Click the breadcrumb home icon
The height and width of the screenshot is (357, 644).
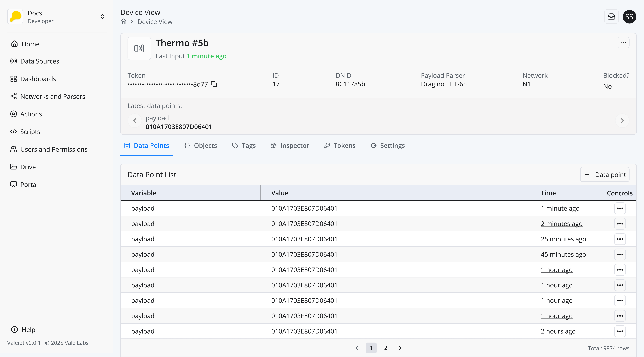coord(123,22)
